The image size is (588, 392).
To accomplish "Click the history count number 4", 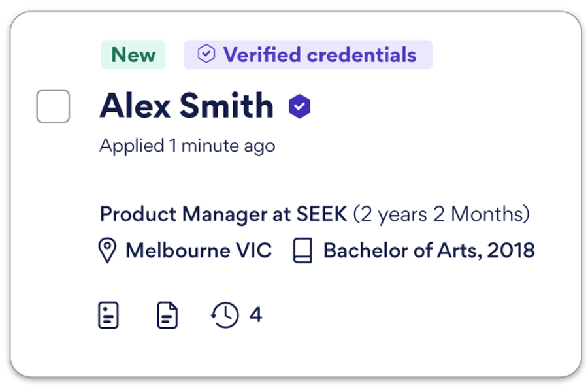I will click(255, 316).
